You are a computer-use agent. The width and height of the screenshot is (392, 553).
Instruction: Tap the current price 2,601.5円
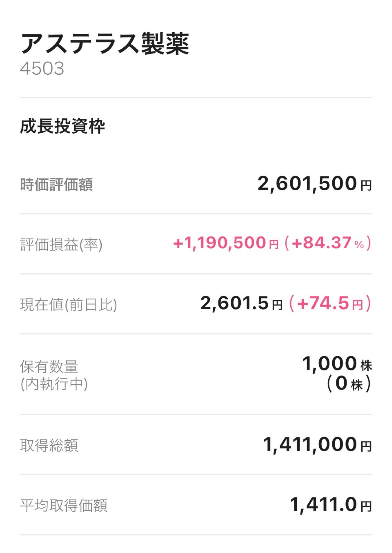(241, 304)
